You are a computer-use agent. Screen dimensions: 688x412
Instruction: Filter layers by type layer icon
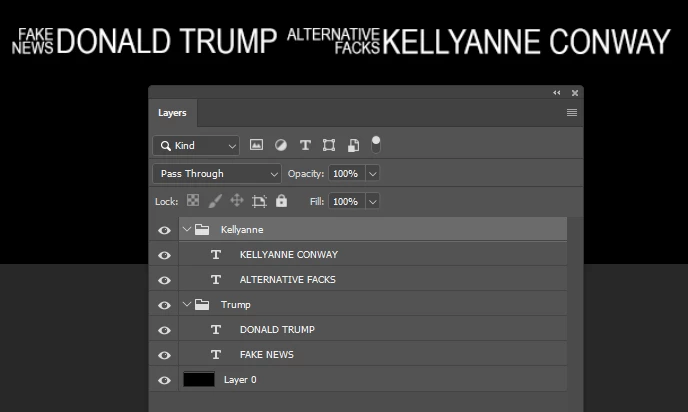(x=305, y=145)
